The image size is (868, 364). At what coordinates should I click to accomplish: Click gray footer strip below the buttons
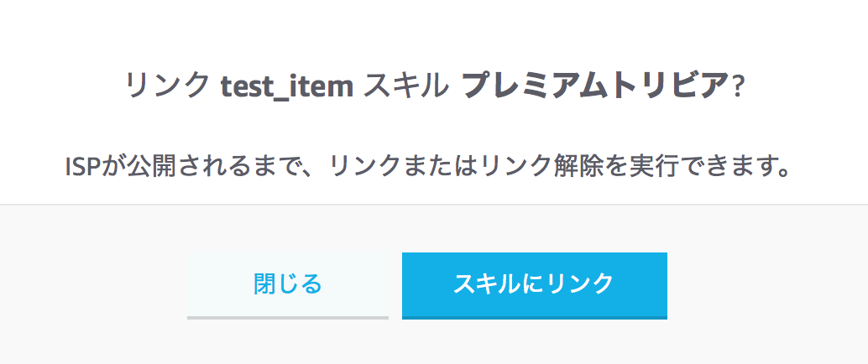(434, 346)
